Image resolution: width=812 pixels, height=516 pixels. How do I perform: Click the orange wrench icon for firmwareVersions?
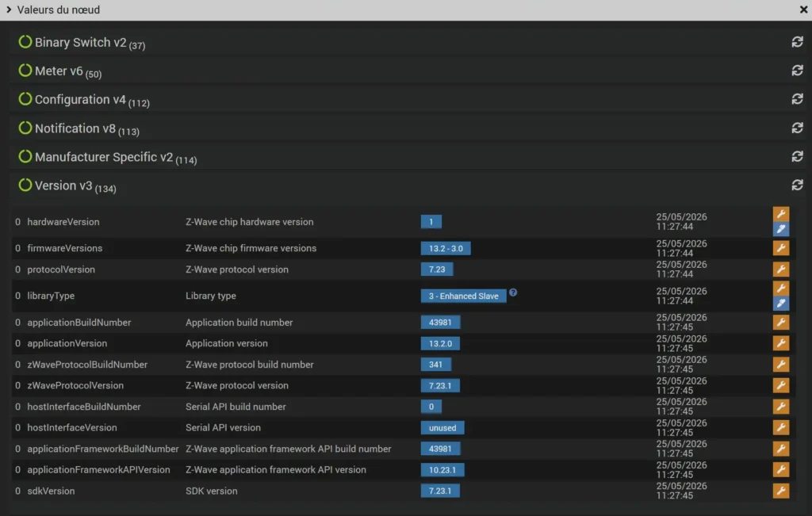point(781,248)
